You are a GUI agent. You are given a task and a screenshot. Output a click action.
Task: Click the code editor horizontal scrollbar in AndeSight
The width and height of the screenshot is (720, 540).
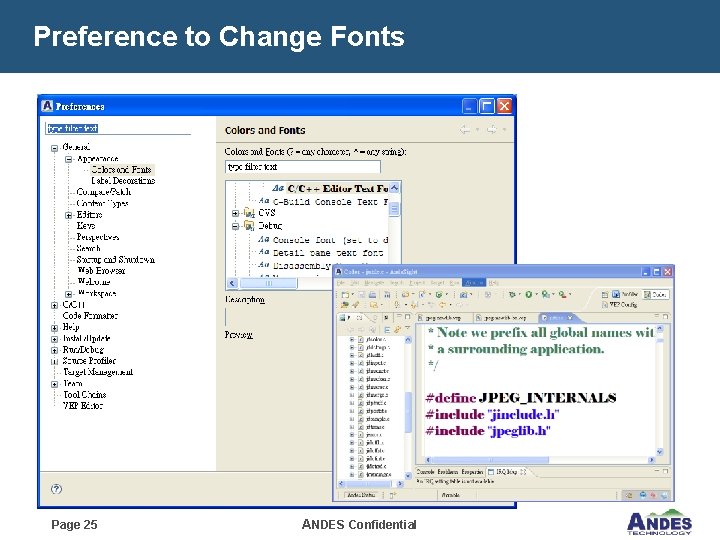(540, 459)
